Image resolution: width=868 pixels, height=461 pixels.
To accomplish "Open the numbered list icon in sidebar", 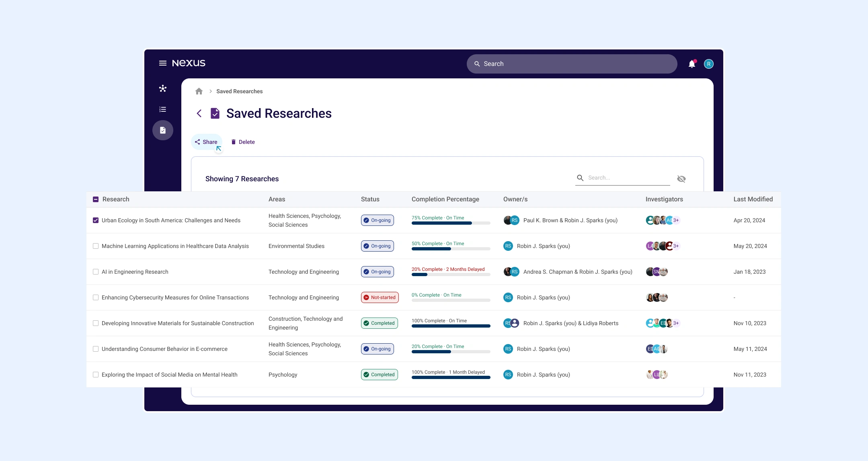I will point(163,109).
